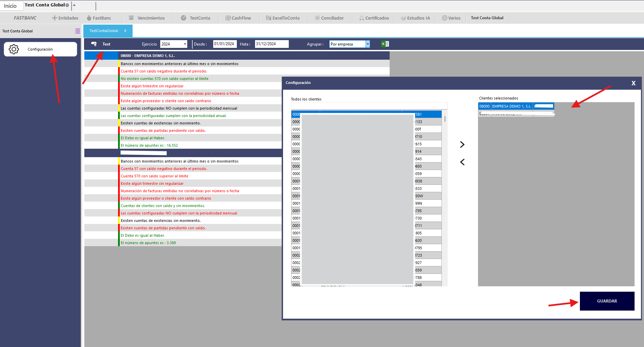644x347 pixels.
Task: Click the TestConta checkmark icon
Action: tap(184, 18)
